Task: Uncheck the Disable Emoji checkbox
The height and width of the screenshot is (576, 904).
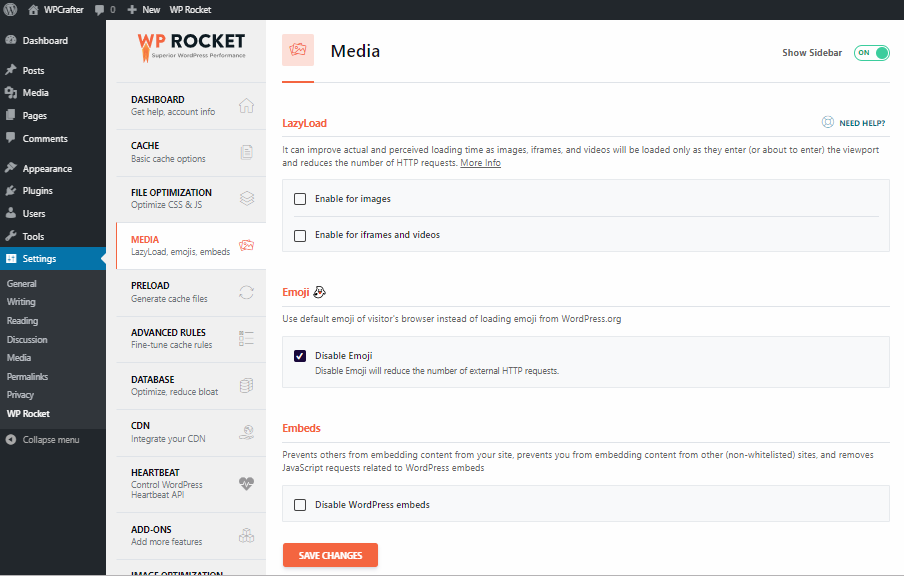Action: (x=300, y=356)
